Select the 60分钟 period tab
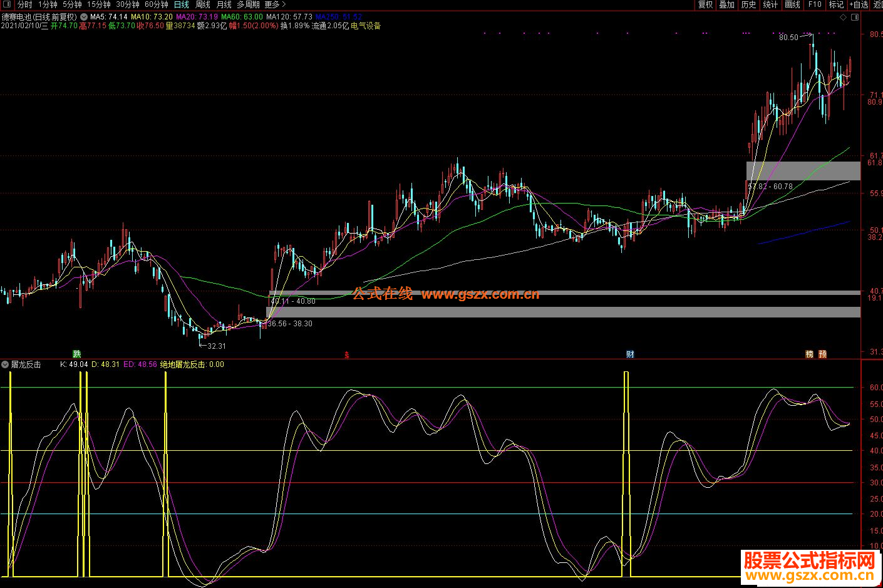 pos(157,4)
